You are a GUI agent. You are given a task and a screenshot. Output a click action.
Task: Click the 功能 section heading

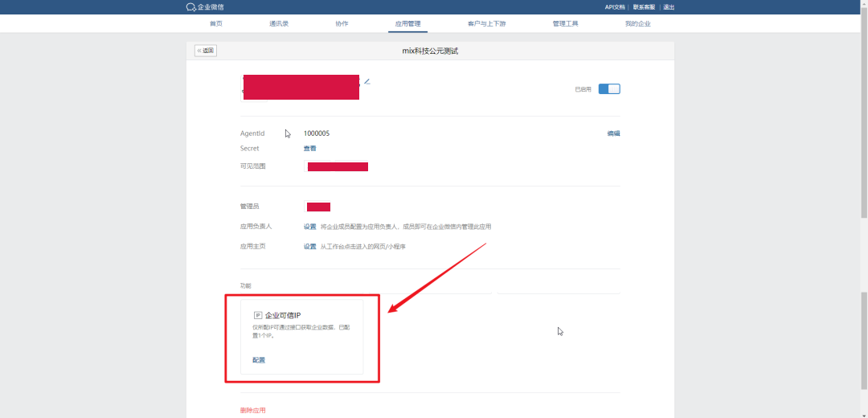(245, 285)
